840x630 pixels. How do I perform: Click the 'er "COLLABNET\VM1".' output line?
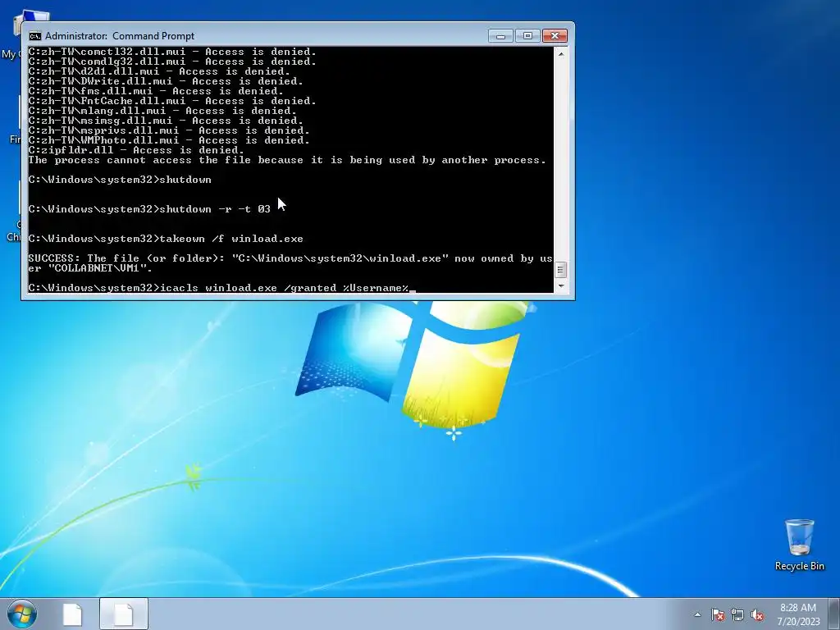(x=90, y=268)
